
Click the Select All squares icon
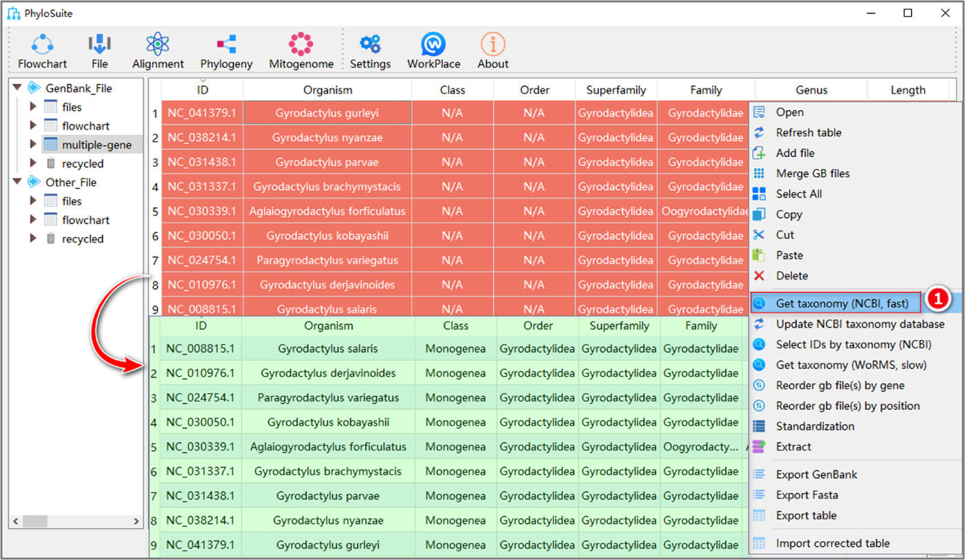(x=759, y=194)
